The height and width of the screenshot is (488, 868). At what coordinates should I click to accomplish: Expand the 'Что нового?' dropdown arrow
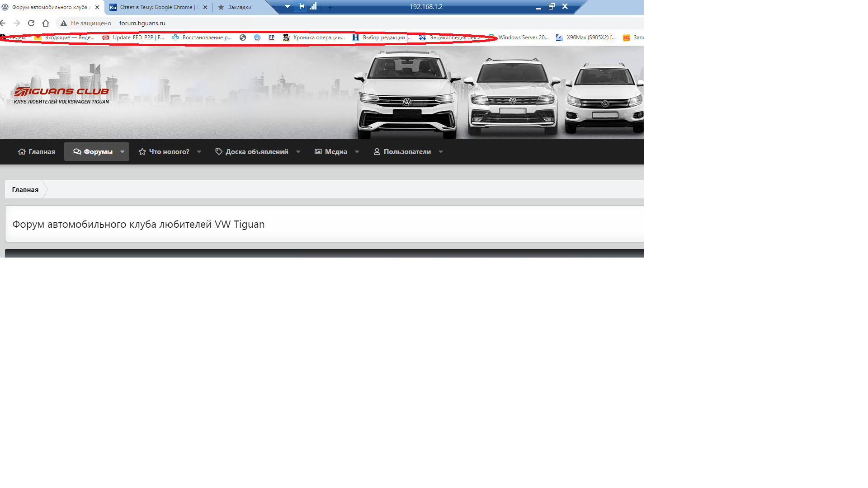tap(199, 152)
